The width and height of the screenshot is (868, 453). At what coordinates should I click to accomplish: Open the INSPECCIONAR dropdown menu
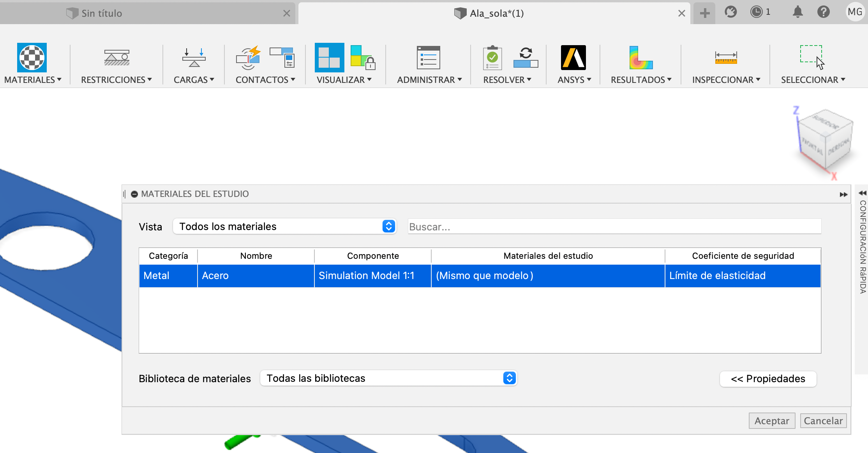[x=726, y=80]
